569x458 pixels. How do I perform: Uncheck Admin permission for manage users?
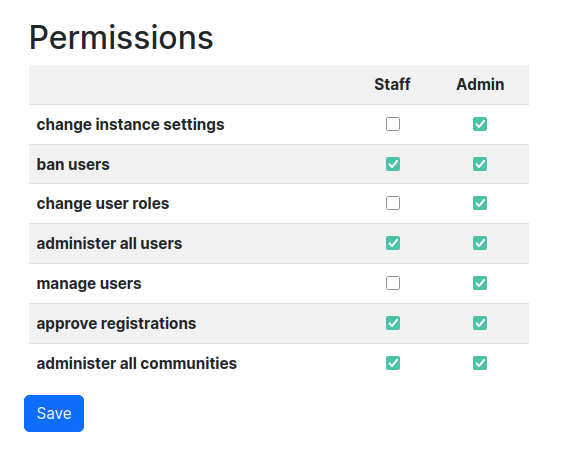click(x=480, y=283)
